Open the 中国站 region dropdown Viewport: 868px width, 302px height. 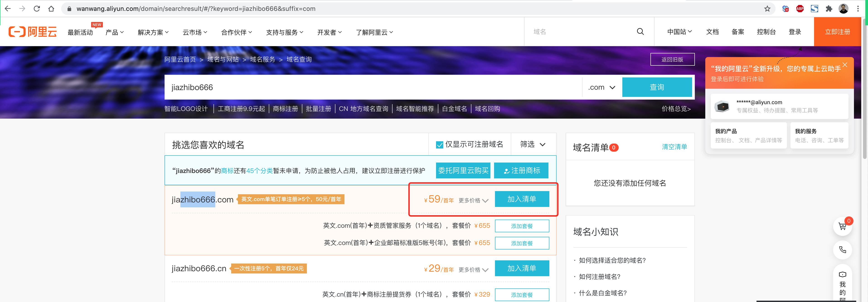[679, 32]
